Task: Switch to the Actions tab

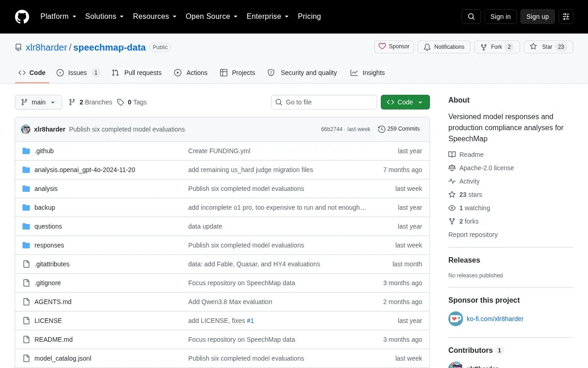Action: tap(191, 73)
